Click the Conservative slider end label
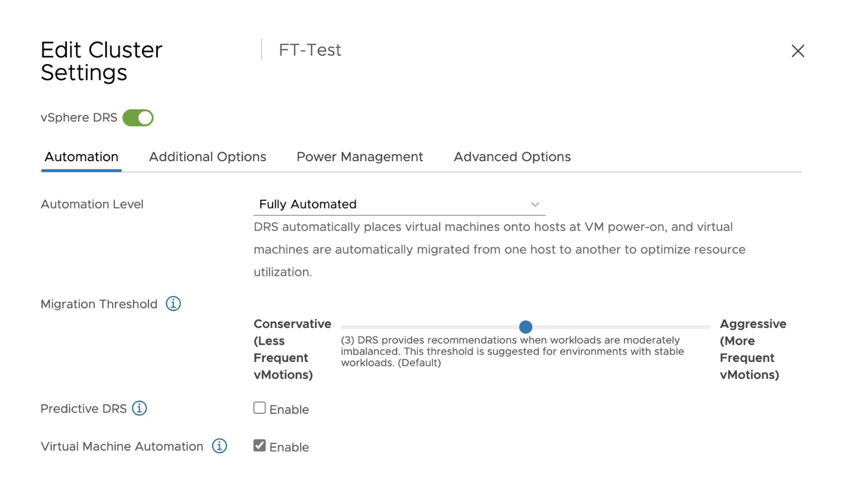Viewport: 868px width, 493px height. (x=292, y=349)
